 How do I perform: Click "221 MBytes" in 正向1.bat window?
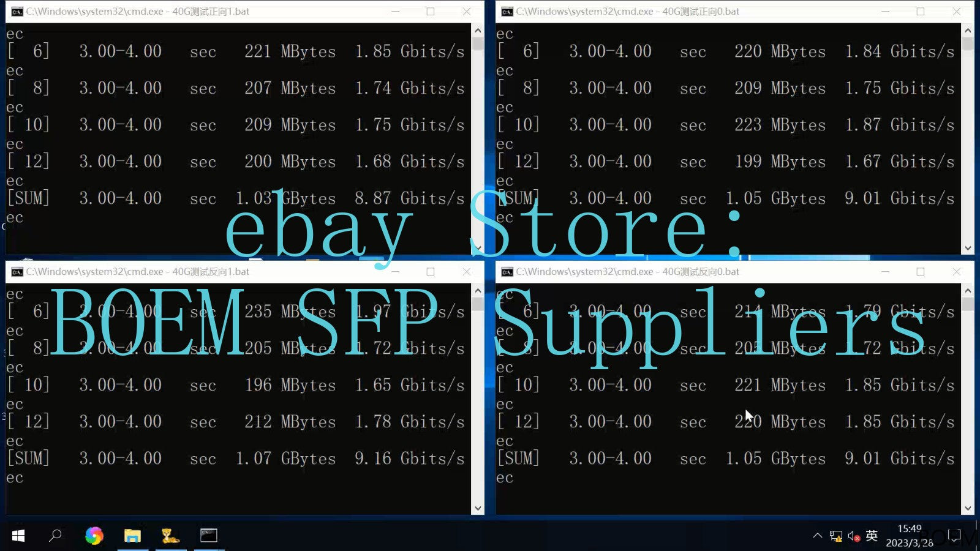pyautogui.click(x=290, y=51)
